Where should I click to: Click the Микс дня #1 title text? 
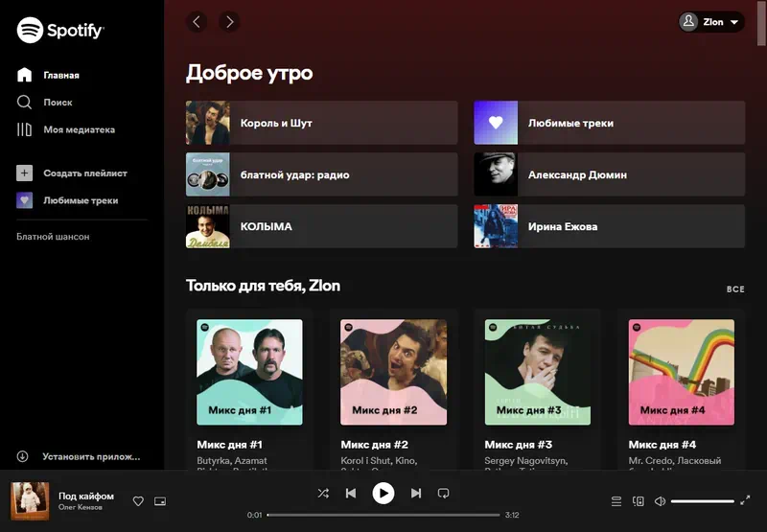click(x=229, y=445)
